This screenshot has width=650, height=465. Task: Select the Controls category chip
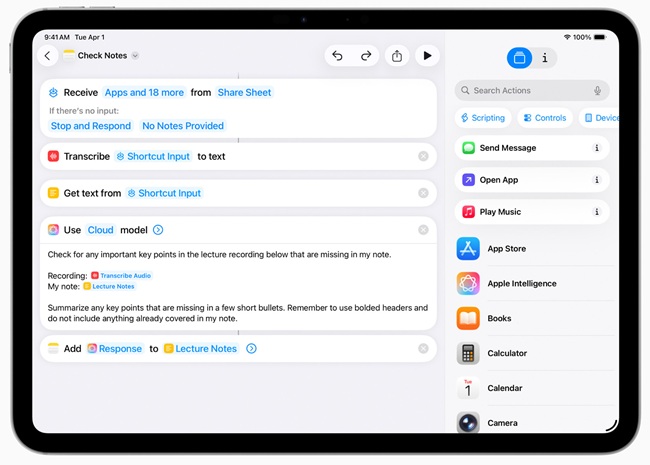[545, 118]
